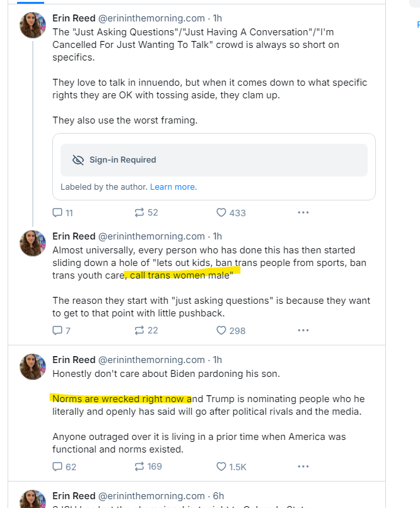
Task: Open more options on the 433-likes post
Action: pyautogui.click(x=303, y=213)
